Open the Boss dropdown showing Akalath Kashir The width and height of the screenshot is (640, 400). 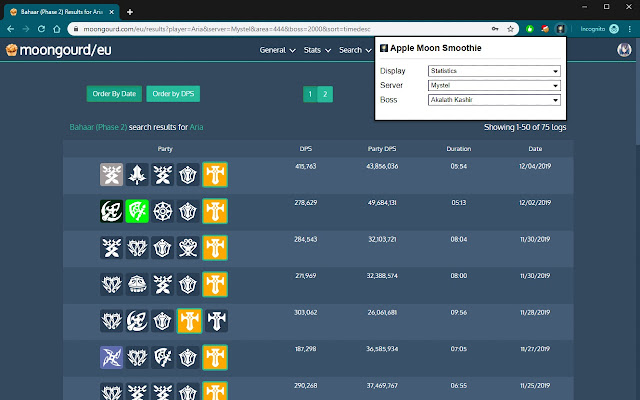tap(493, 100)
